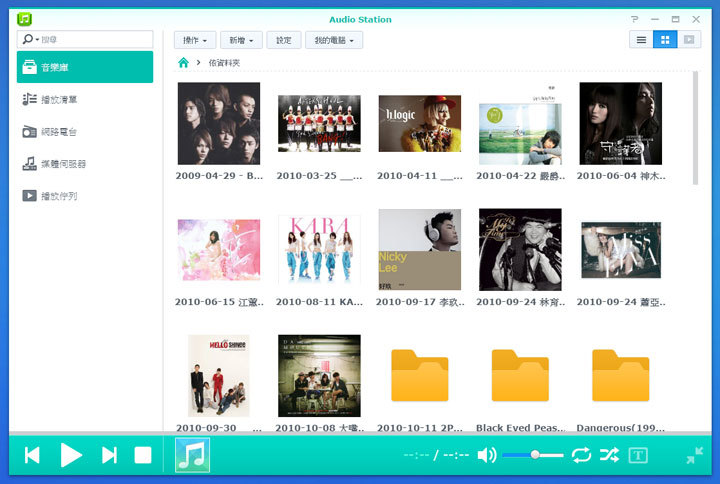This screenshot has height=484, width=720.
Task: Mute the volume speaker icon
Action: (486, 456)
